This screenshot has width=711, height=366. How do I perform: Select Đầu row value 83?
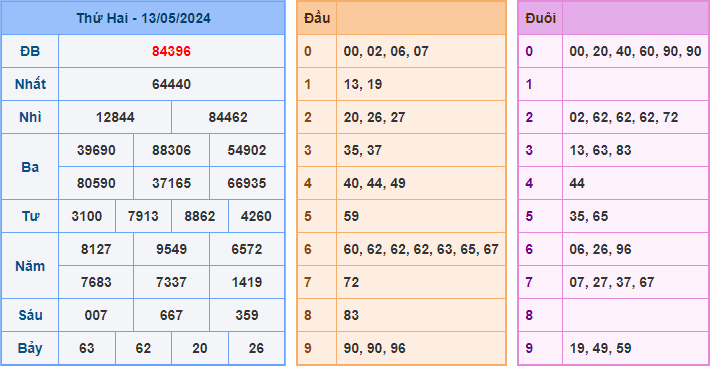(351, 315)
